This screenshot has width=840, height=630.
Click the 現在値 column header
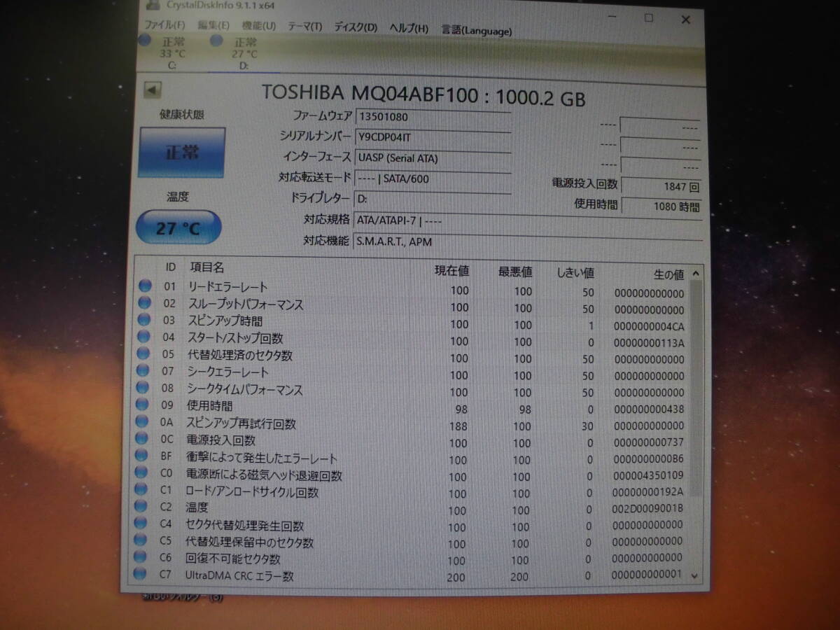pos(451,270)
